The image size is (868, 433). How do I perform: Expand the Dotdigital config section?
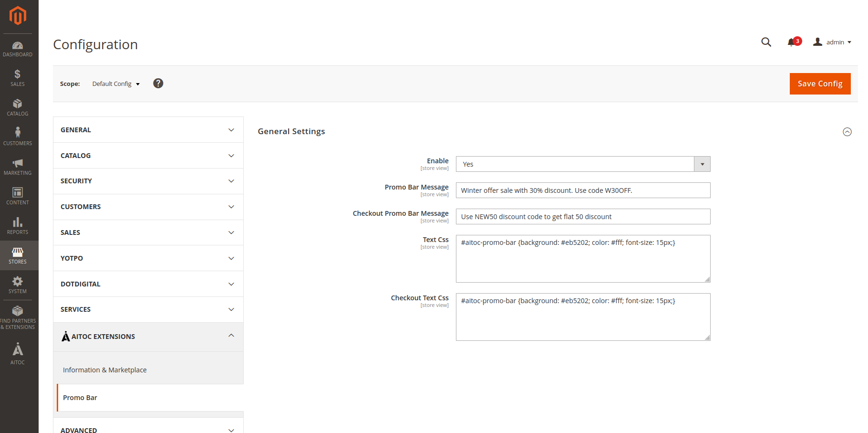point(148,284)
